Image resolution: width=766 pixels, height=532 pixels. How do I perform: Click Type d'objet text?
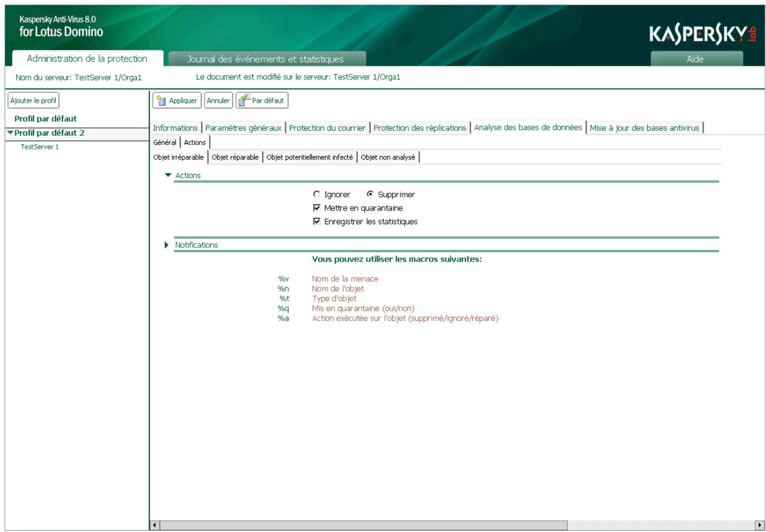pos(334,298)
